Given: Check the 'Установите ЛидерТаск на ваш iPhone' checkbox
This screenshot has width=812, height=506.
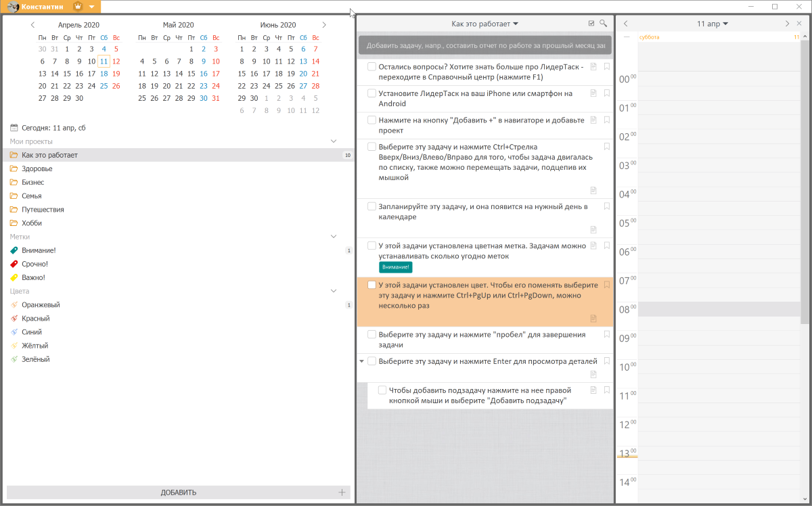Looking at the screenshot, I should (x=371, y=93).
